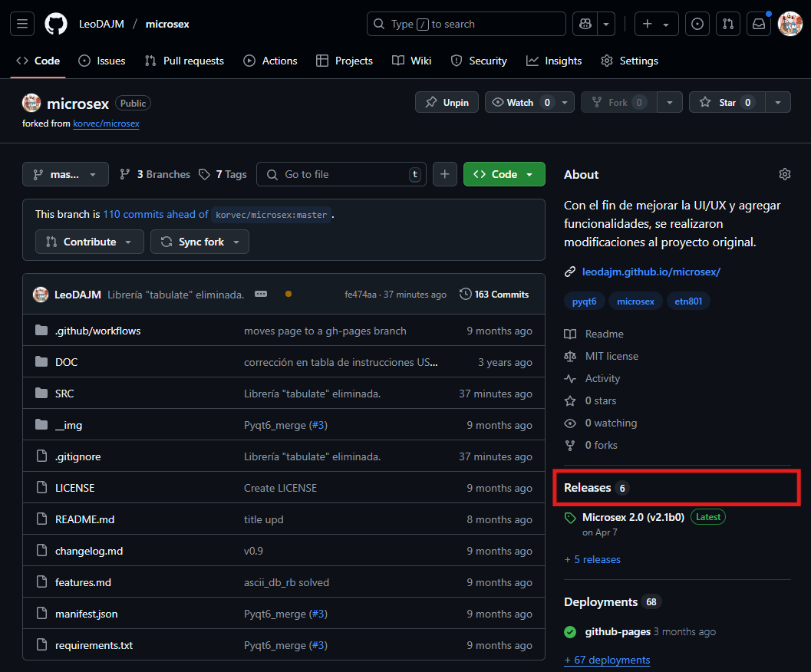Open the Microsex 2.0 (v2.1b0) release
Screen dimensions: 811x672
(x=633, y=517)
